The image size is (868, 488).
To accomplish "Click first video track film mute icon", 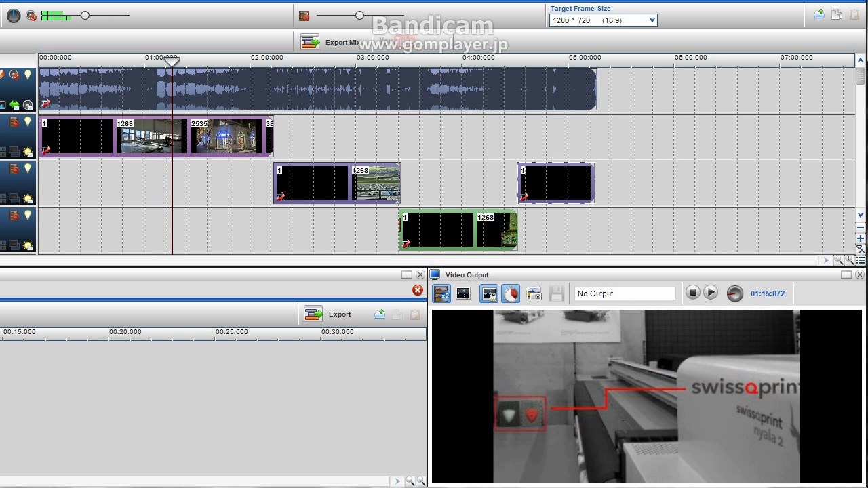I will 14,122.
